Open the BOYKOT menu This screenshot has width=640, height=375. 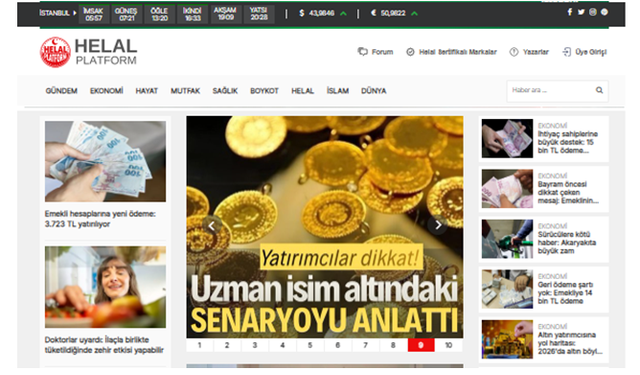point(264,91)
